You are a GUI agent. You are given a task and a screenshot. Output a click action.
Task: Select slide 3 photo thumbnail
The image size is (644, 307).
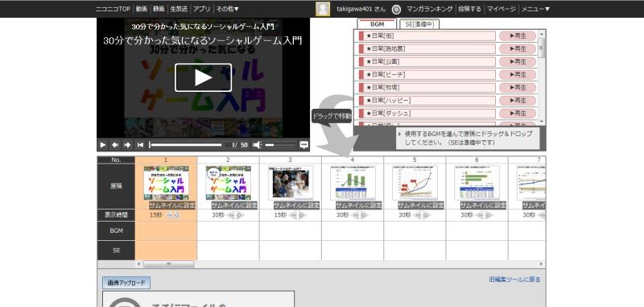[x=291, y=183]
